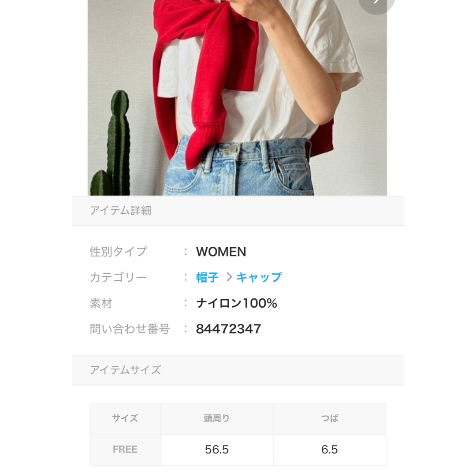Select the アイテム詳細 section header
Viewport: 476px width, 476px height.
(x=238, y=211)
